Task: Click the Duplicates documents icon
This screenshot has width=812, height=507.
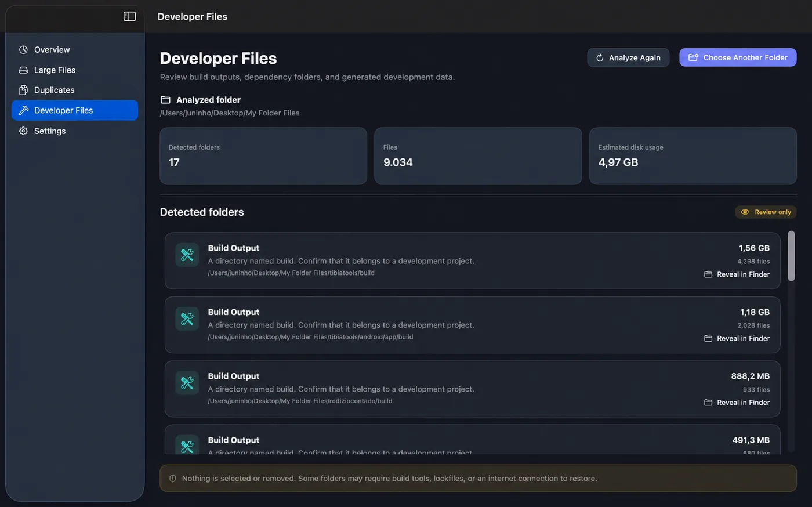Action: point(23,90)
